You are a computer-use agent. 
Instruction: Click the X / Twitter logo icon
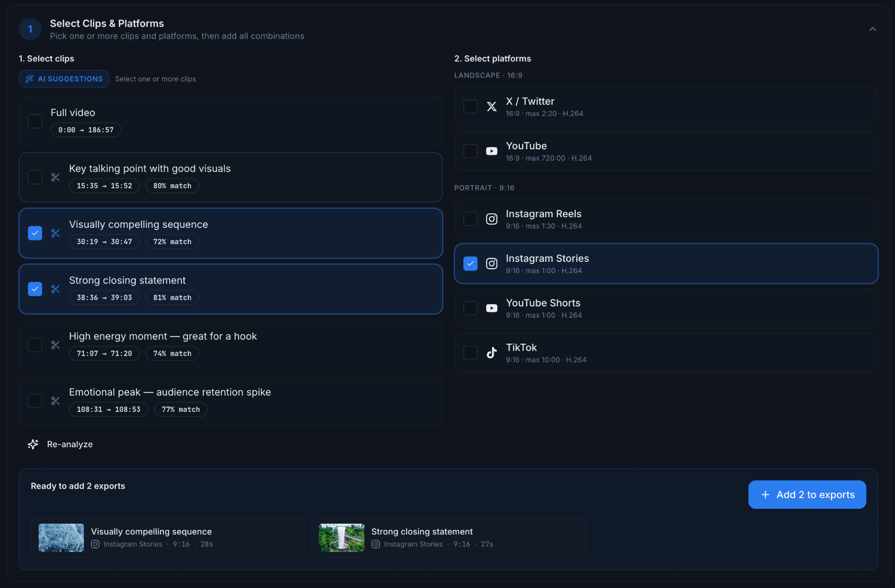point(492,107)
